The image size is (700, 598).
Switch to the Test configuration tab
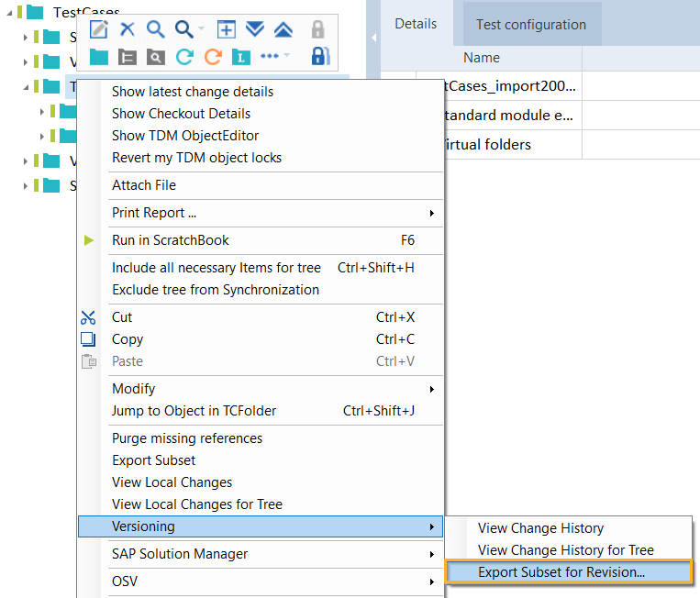530,25
